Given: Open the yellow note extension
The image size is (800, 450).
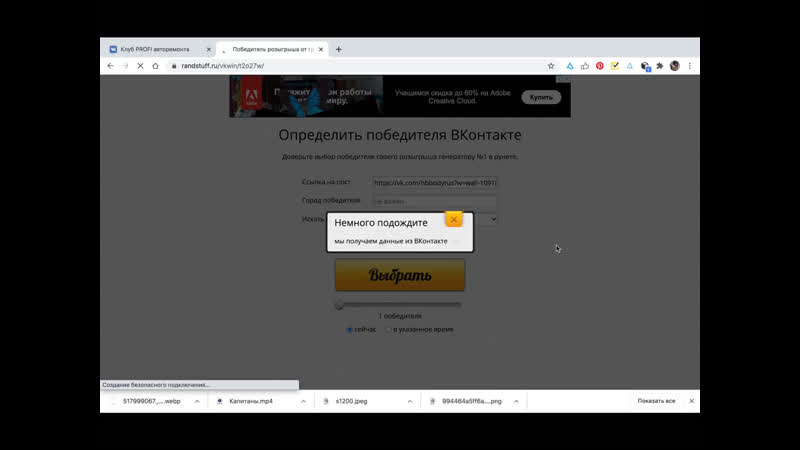Looking at the screenshot, I should click(615, 66).
